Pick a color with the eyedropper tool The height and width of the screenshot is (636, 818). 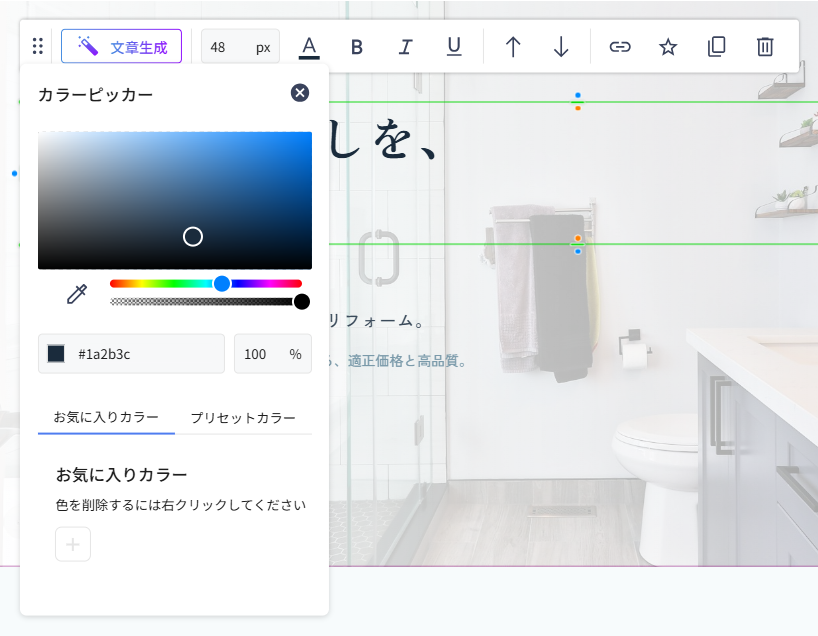(x=76, y=293)
